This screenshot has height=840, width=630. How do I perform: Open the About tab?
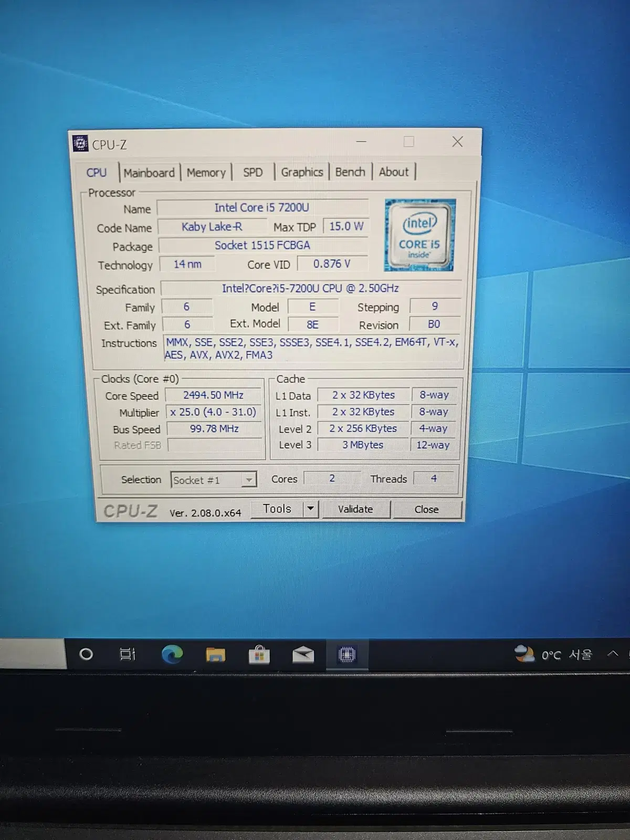pyautogui.click(x=394, y=172)
